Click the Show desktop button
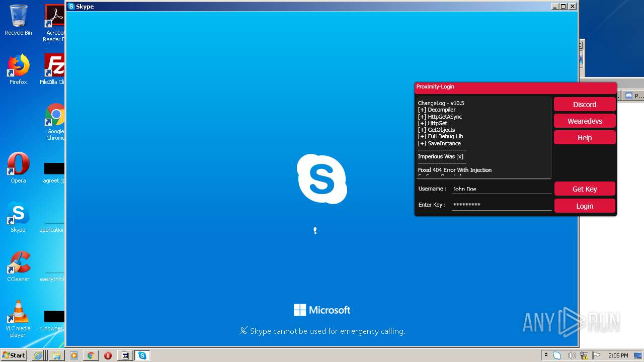This screenshot has width=644, height=362. tap(638, 355)
